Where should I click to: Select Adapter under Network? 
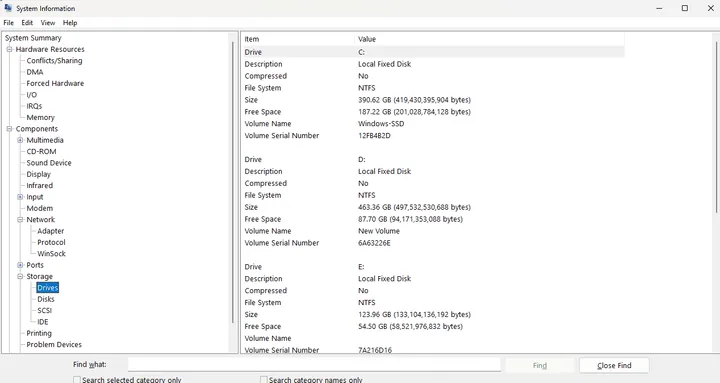(x=51, y=231)
